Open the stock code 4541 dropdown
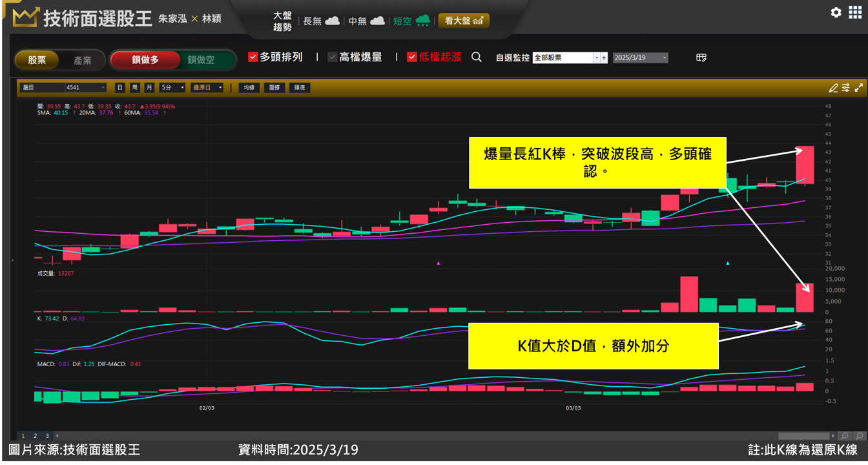Image resolution: width=868 pixels, height=465 pixels. point(85,87)
